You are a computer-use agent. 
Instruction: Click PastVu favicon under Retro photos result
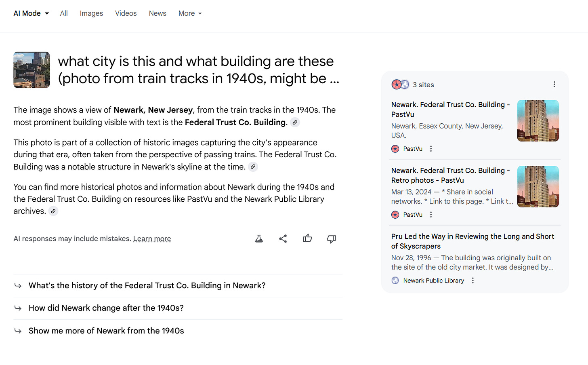pyautogui.click(x=395, y=215)
